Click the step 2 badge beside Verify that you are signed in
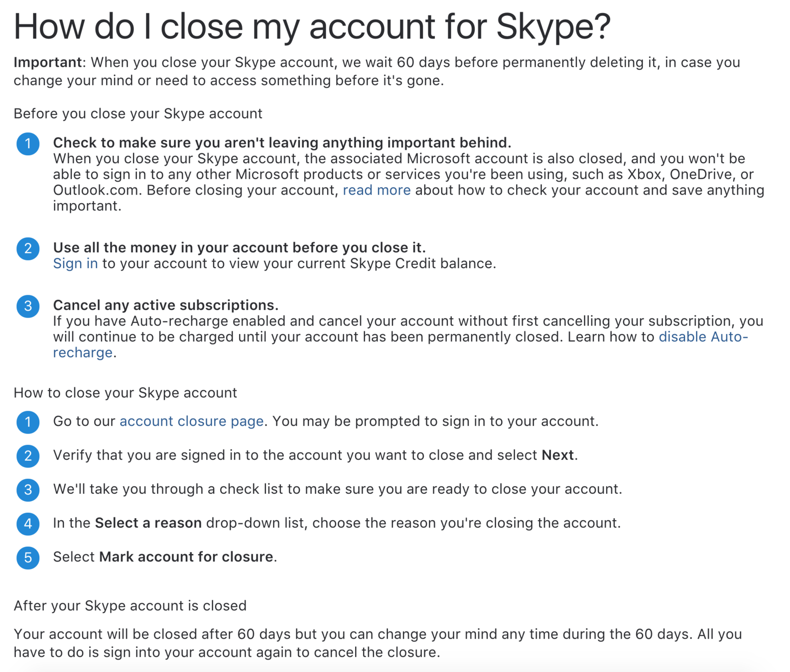 click(x=28, y=456)
